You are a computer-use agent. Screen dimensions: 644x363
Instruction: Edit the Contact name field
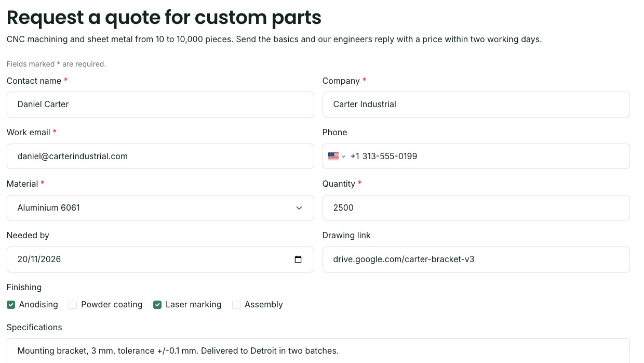pos(160,105)
